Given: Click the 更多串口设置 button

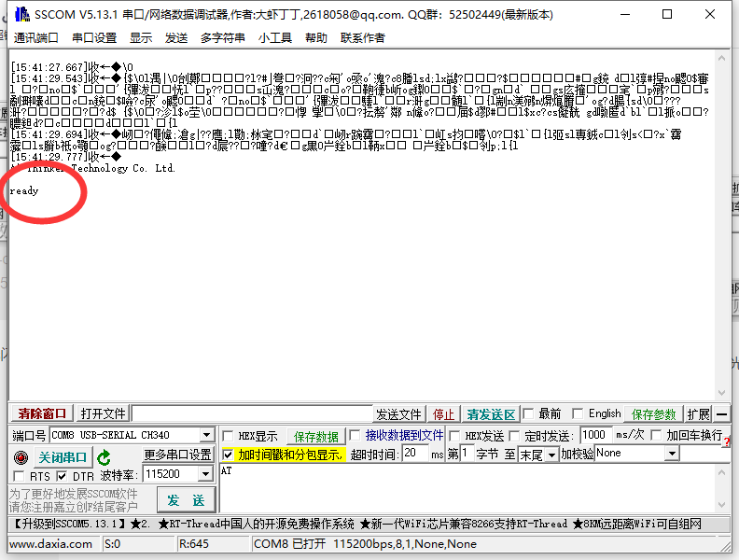Looking at the screenshot, I should 177,455.
